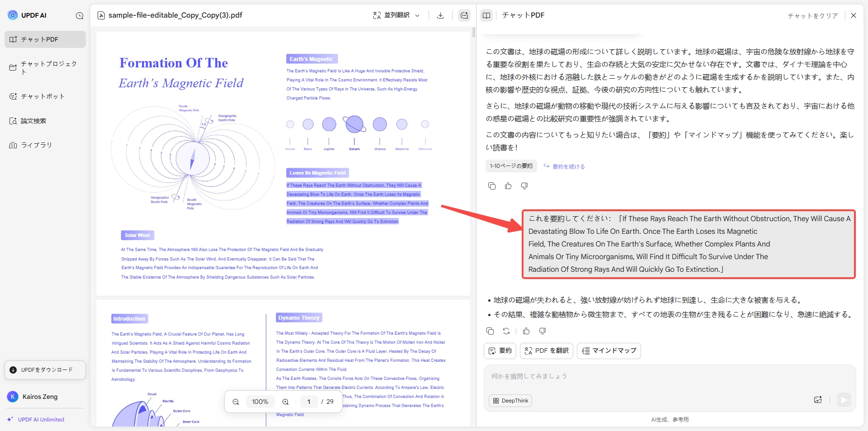
Task: Click チャットをクリア to clear chat
Action: [812, 16]
